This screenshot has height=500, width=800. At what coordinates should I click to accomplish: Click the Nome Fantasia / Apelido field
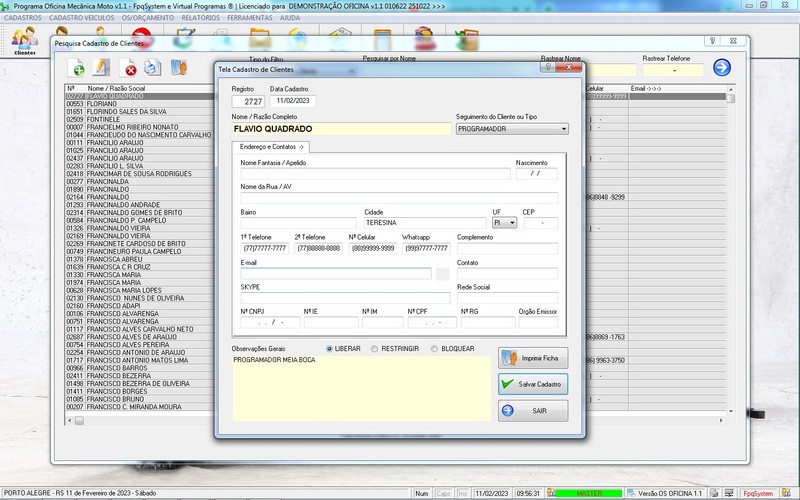(x=375, y=173)
